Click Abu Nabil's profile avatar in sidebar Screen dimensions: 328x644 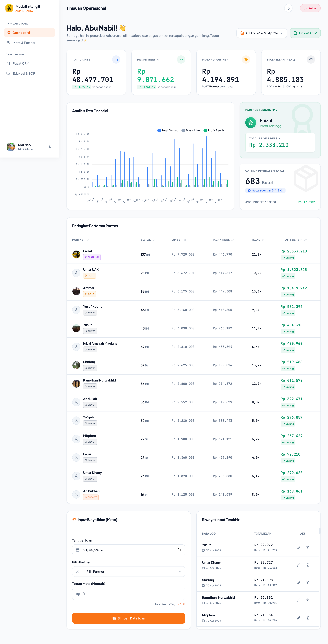coord(11,147)
